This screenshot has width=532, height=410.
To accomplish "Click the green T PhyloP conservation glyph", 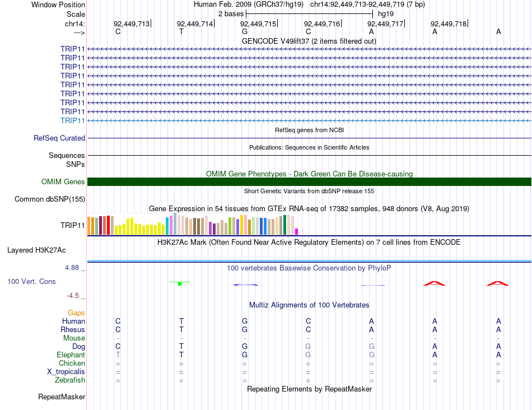I will tap(180, 283).
